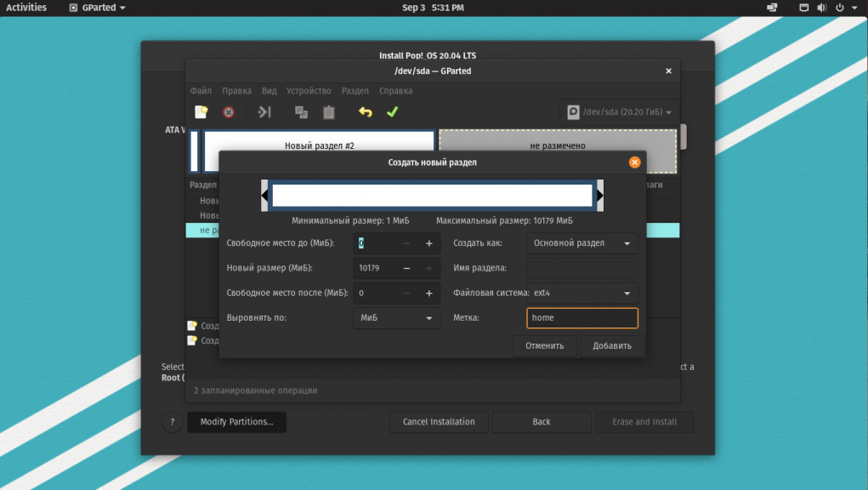Image resolution: width=868 pixels, height=490 pixels.
Task: Open the Создать как dropdown
Action: [x=582, y=243]
